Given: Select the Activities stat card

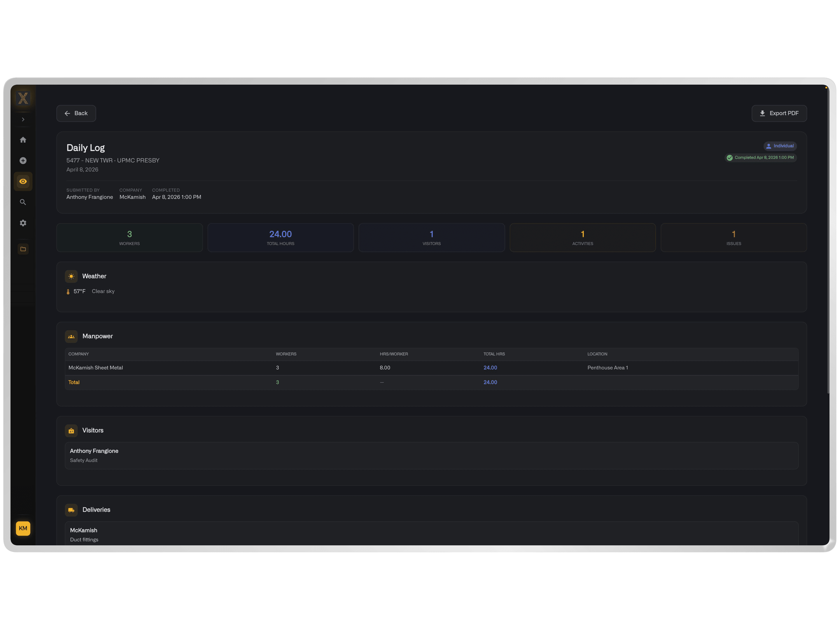Looking at the screenshot, I should tap(583, 237).
